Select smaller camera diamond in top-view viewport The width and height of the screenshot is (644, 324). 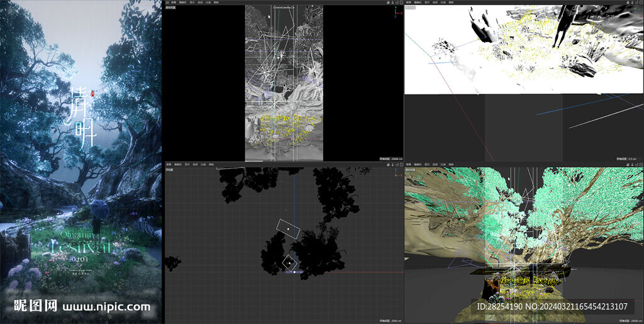coord(289,263)
